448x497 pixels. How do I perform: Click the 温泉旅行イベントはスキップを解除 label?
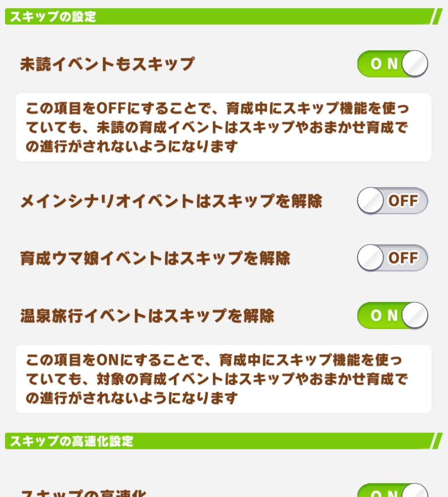(147, 316)
